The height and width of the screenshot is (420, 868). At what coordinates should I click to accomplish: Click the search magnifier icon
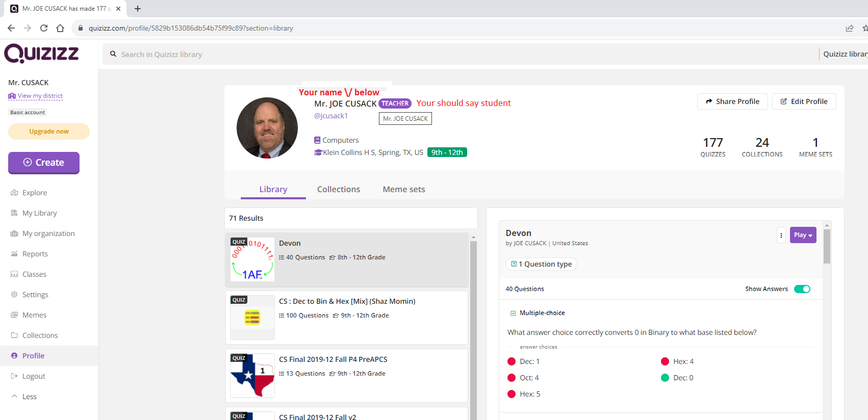(113, 54)
